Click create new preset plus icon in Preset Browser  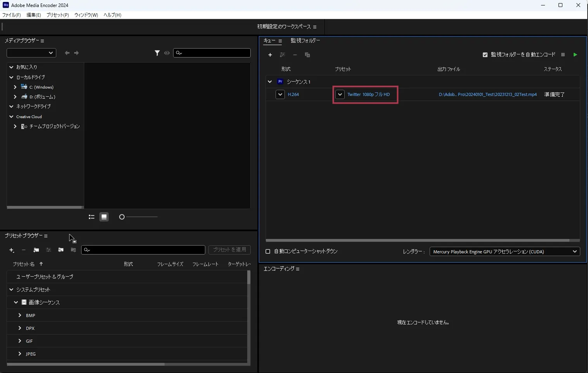(12, 250)
